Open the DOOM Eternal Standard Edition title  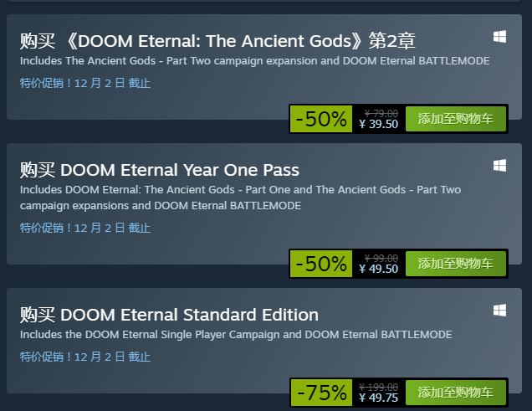pyautogui.click(x=169, y=315)
